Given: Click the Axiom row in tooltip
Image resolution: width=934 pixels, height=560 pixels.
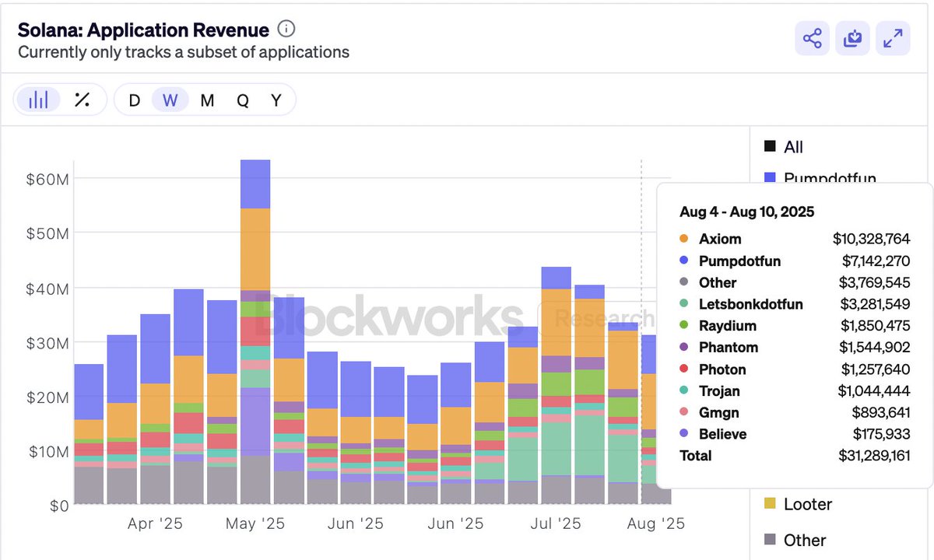Looking at the screenshot, I should pos(795,239).
